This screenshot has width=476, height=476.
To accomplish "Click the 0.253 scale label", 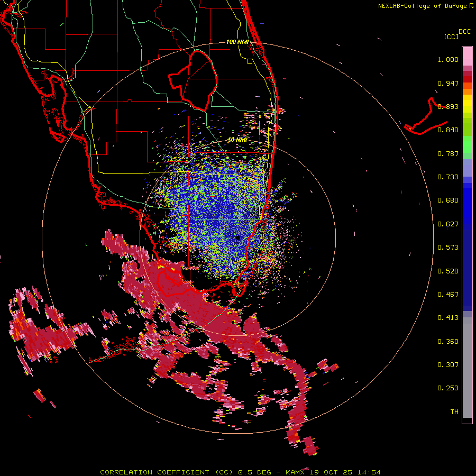I will [448, 388].
